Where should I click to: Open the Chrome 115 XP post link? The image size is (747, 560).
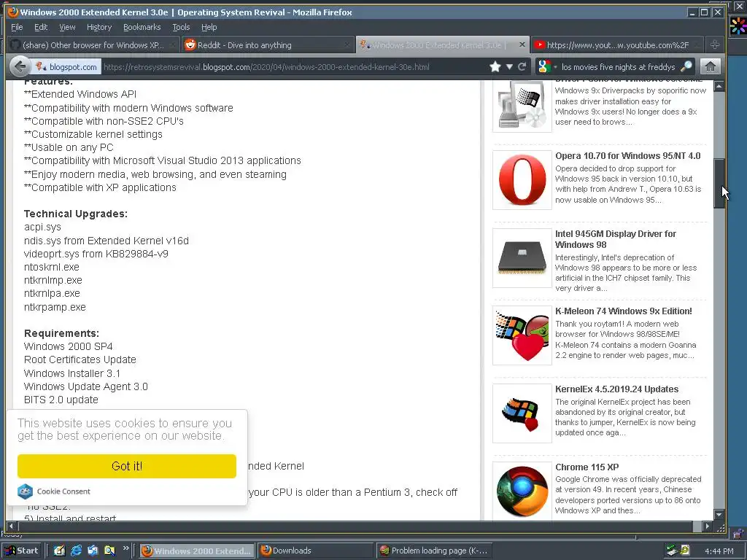587,467
